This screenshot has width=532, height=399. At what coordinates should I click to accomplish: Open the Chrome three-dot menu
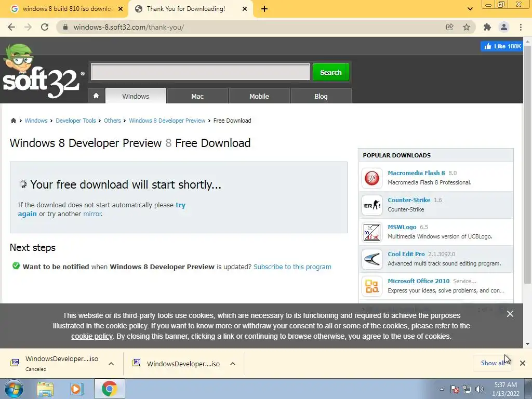521,27
